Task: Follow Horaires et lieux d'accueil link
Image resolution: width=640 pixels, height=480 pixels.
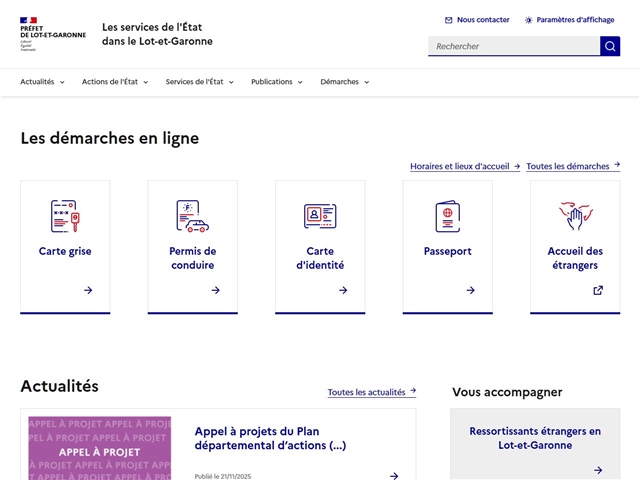Action: [464, 166]
